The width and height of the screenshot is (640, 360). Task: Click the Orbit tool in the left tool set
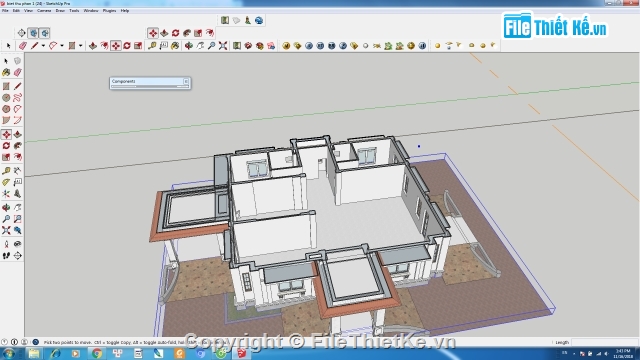[6, 208]
